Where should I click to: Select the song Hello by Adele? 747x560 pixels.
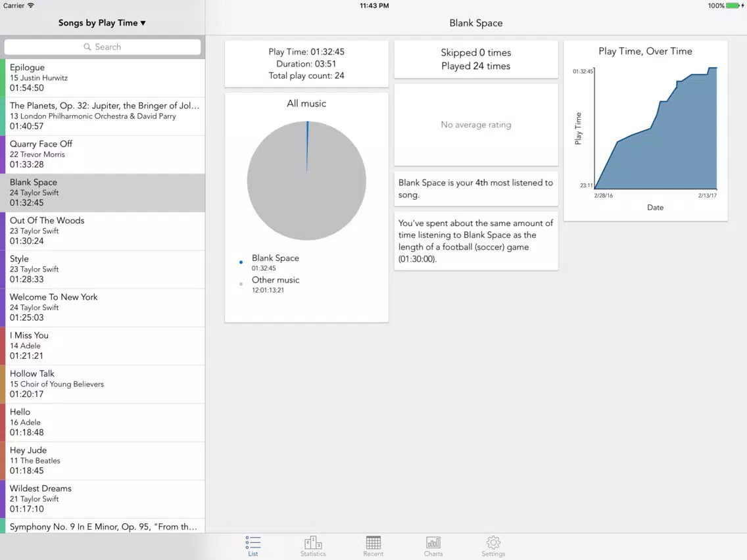(x=103, y=423)
